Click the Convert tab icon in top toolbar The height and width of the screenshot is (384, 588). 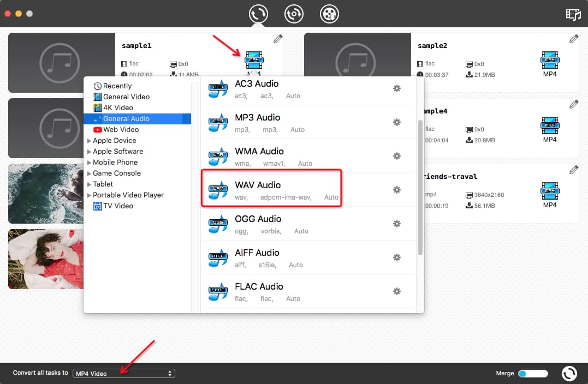pos(258,14)
